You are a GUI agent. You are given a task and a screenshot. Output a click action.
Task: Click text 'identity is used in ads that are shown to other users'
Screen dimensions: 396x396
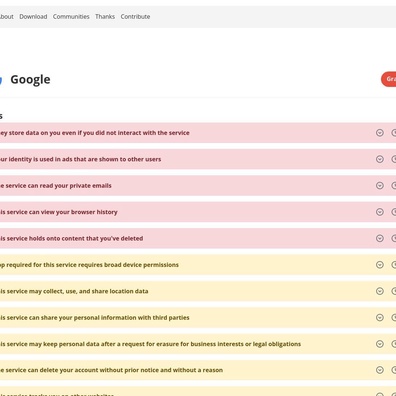coord(85,159)
